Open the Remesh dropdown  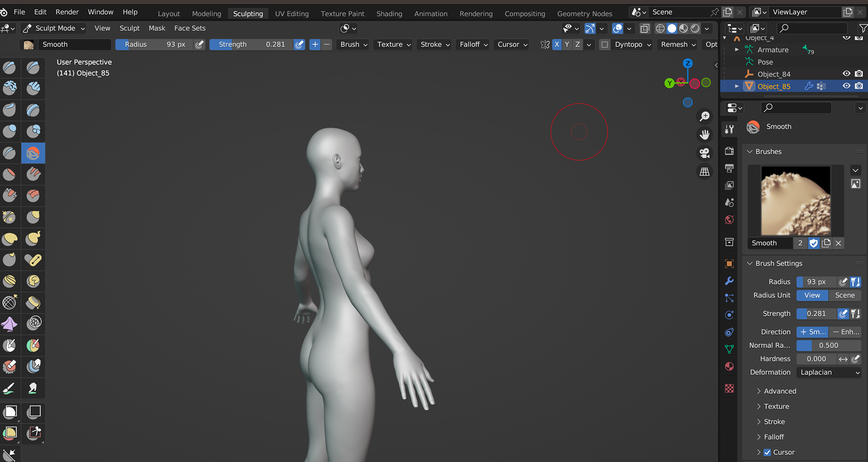(678, 44)
